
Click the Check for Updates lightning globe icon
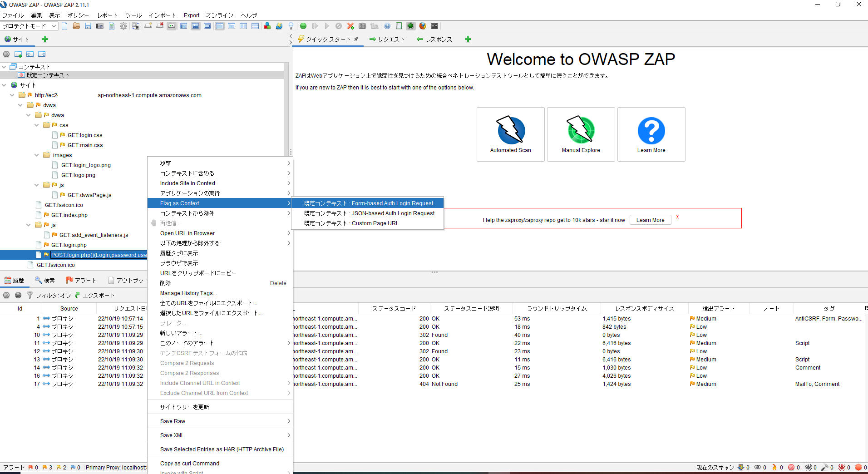coord(279,26)
